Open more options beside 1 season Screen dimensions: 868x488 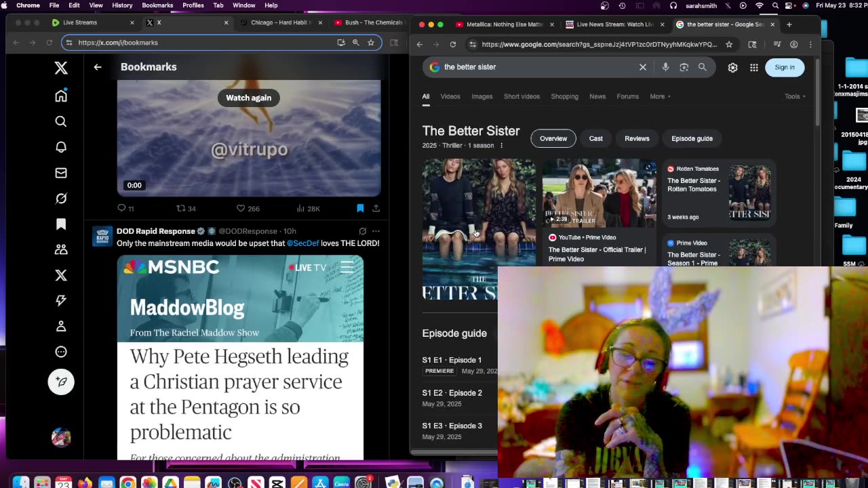(502, 146)
